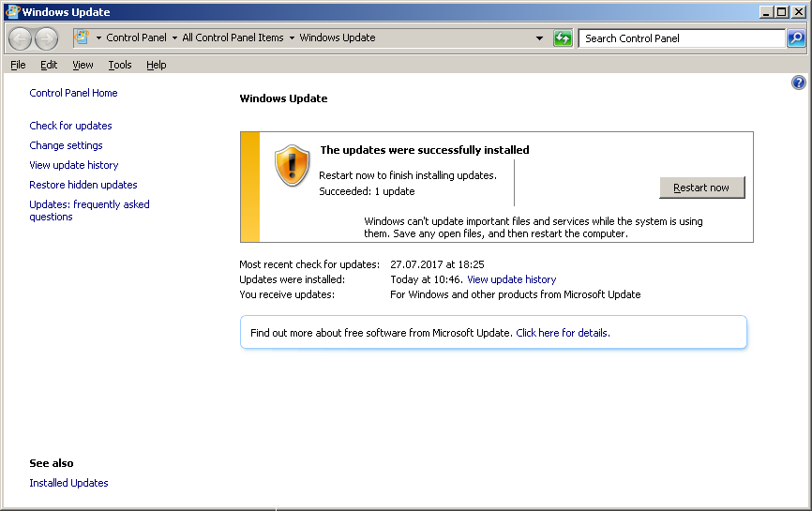Click the 'Click here for details' link
Viewport: 812px width, 511px height.
(563, 333)
